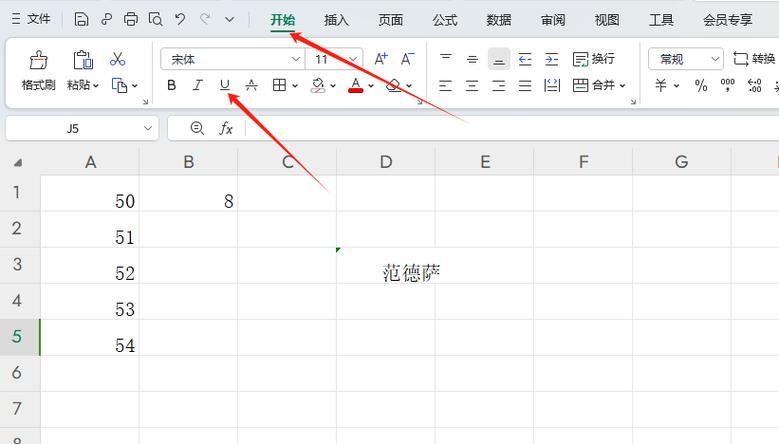
Task: Click the Undo arrow
Action: [180, 19]
